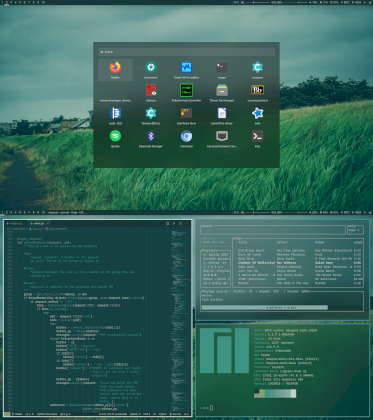This screenshot has width=373, height=420.
Task: Open the editor's more actions ellipsis menu
Action: 187,223
